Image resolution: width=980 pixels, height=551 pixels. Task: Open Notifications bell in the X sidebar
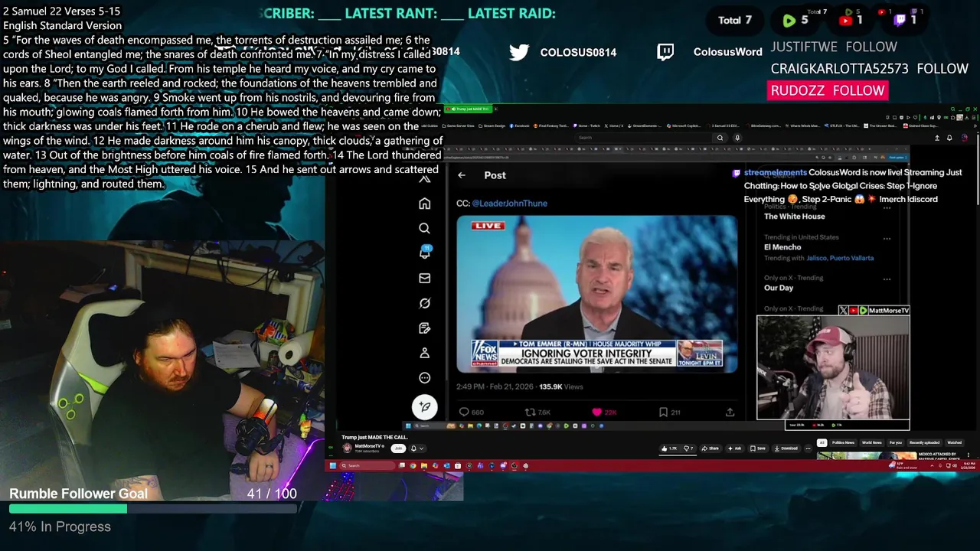(x=424, y=253)
